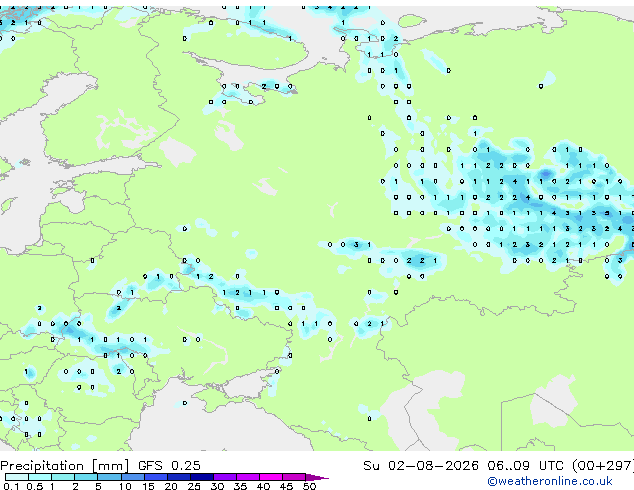Click the 2–5 mm legend swatch
Screen dimensions: 634x490
point(86,477)
